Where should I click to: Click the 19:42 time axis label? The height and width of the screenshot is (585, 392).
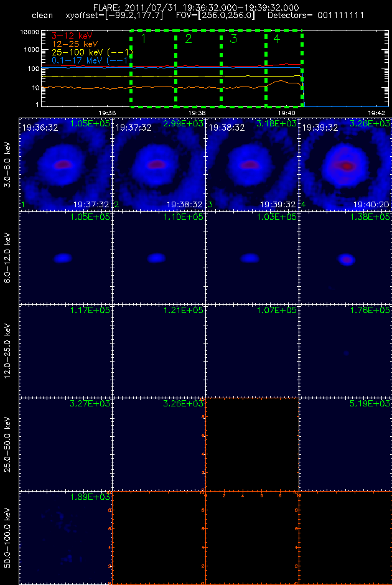click(376, 113)
